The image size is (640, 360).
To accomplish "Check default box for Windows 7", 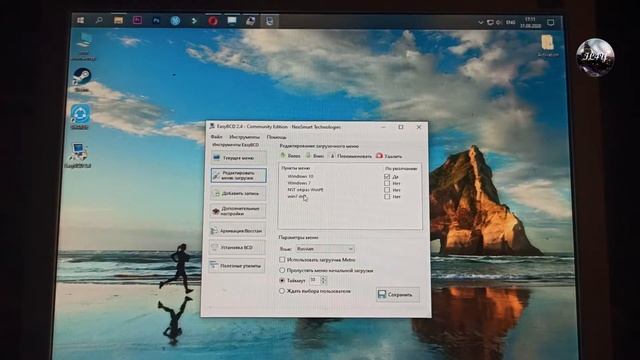I will coord(387,183).
